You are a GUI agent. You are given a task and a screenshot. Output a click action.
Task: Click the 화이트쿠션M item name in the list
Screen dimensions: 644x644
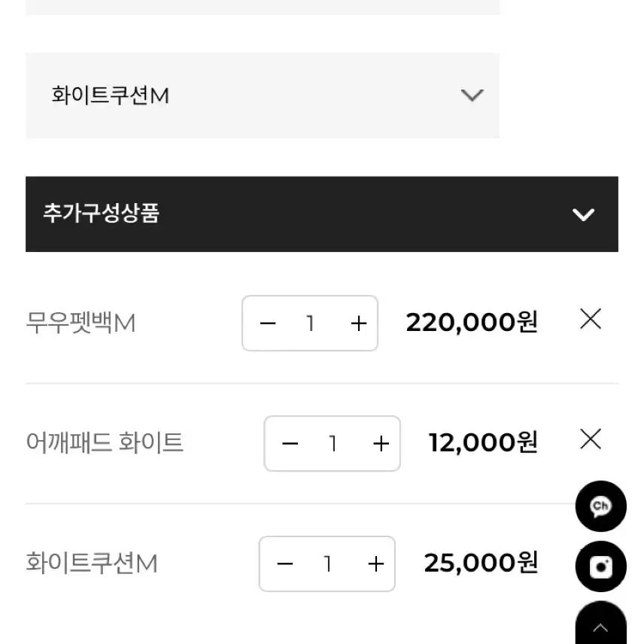[92, 563]
